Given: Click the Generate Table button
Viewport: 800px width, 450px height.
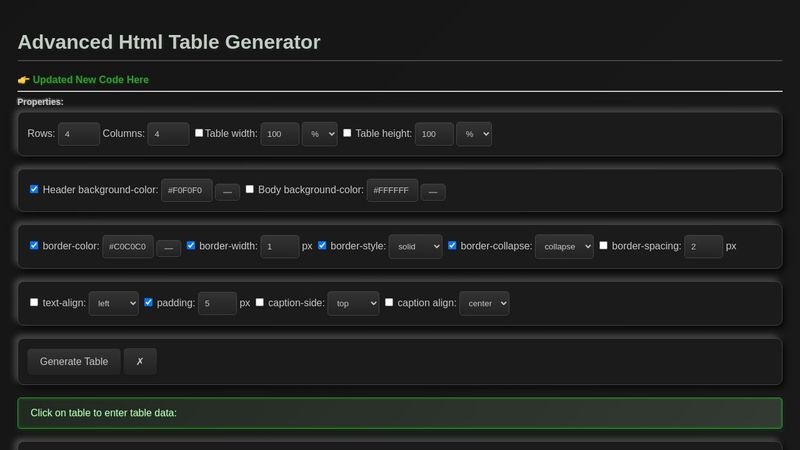Looking at the screenshot, I should (74, 361).
